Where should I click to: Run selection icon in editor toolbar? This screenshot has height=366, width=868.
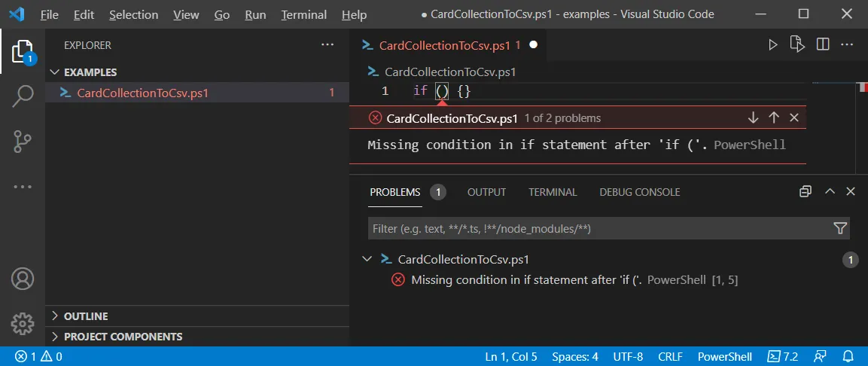(x=797, y=44)
